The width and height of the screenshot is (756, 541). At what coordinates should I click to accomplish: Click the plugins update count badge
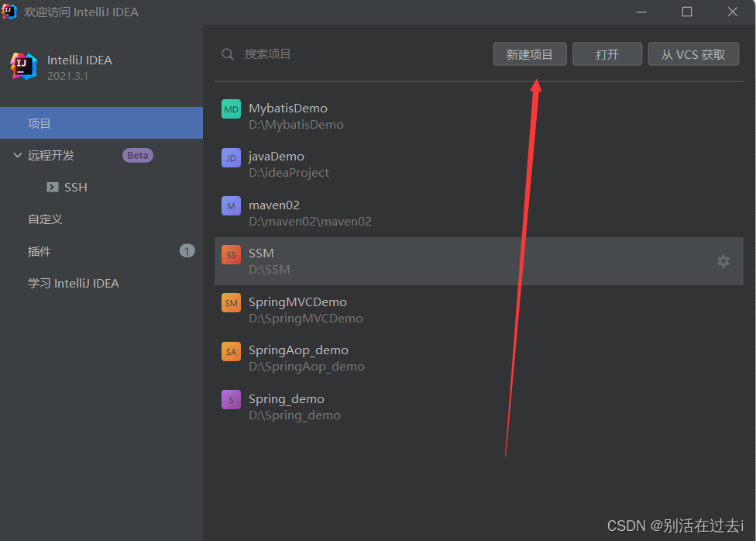(187, 251)
